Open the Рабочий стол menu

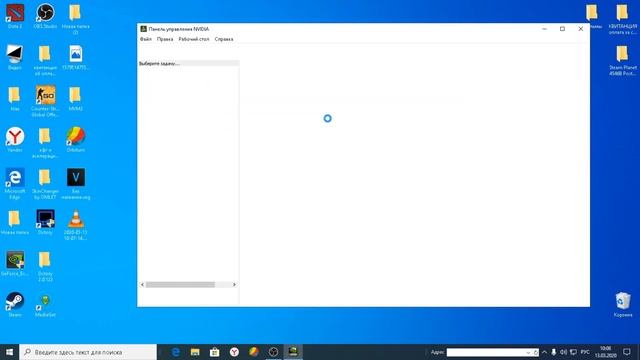coord(194,39)
